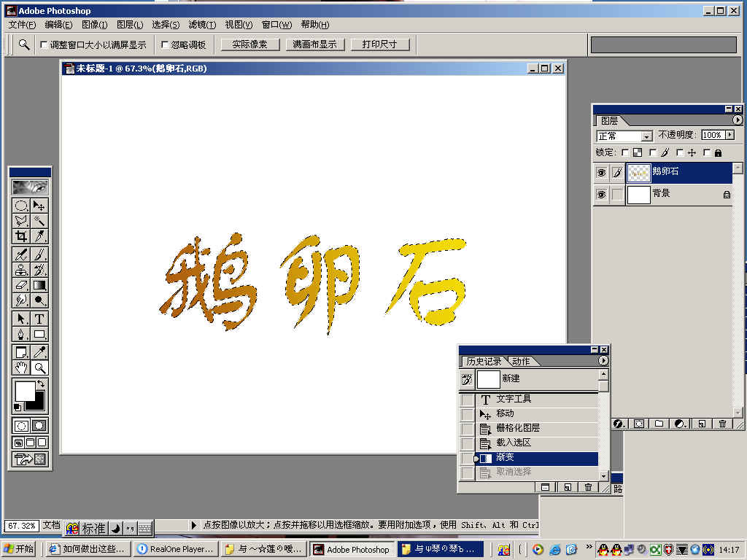The height and width of the screenshot is (560, 747).
Task: Select the Crop tool in the toolbox
Action: click(21, 236)
